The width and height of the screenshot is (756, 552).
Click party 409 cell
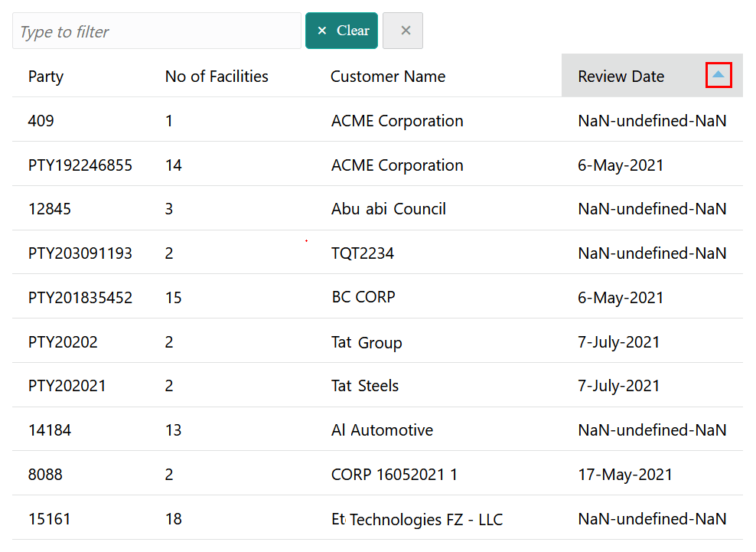coord(41,121)
